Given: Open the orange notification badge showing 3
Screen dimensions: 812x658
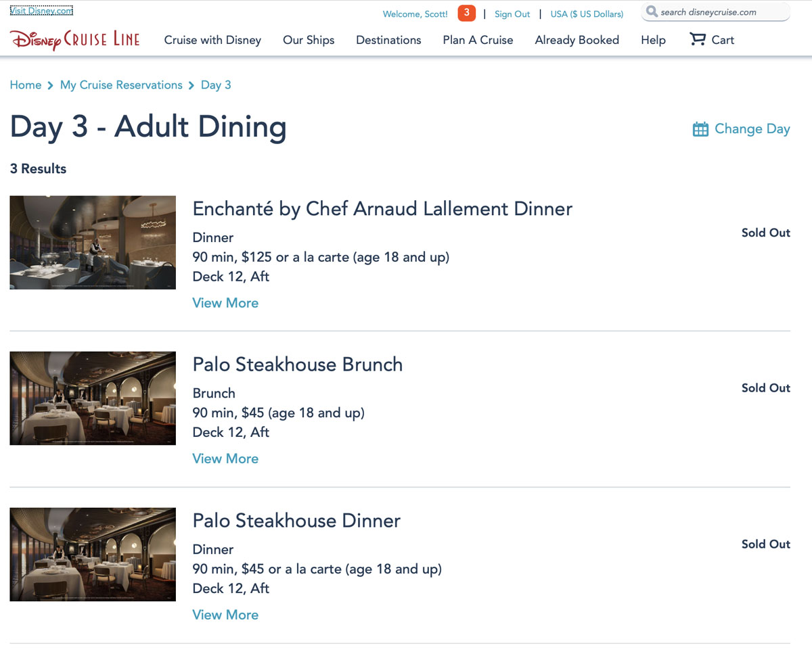Looking at the screenshot, I should [467, 13].
